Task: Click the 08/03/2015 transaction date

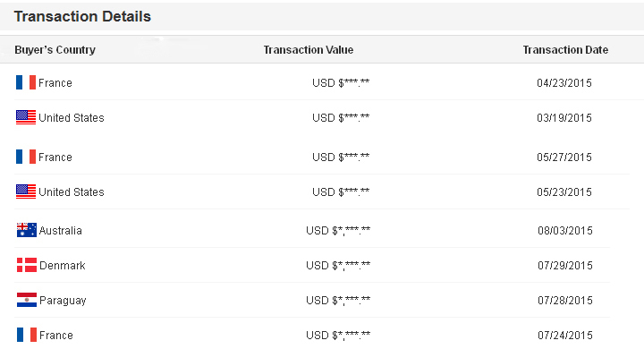Action: click(x=565, y=231)
